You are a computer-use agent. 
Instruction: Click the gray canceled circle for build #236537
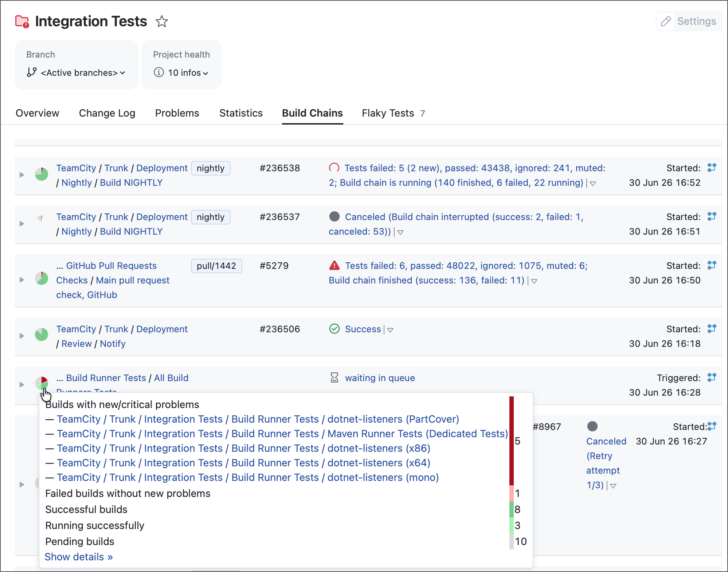pos(334,216)
